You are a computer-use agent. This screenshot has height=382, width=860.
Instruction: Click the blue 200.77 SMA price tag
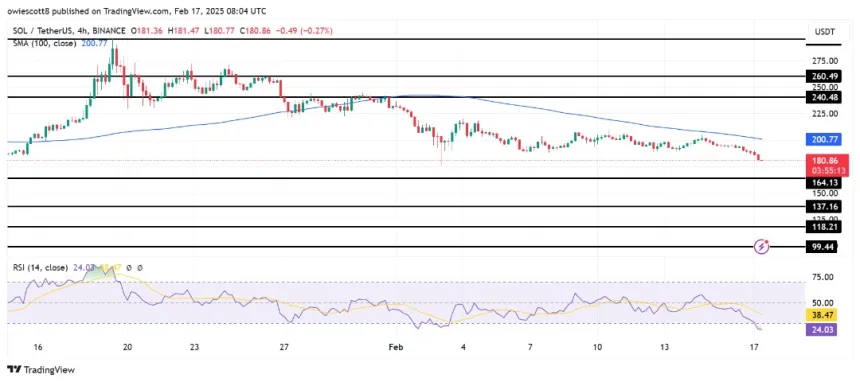824,140
